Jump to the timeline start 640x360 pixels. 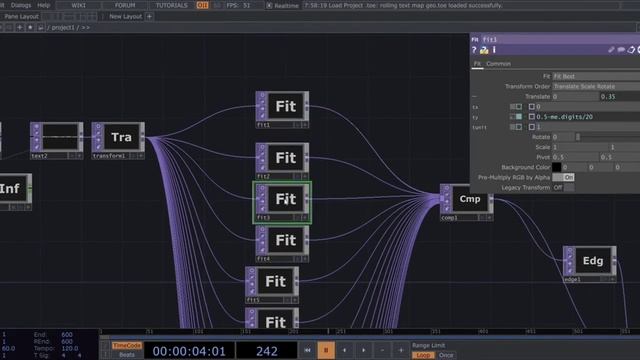point(307,350)
